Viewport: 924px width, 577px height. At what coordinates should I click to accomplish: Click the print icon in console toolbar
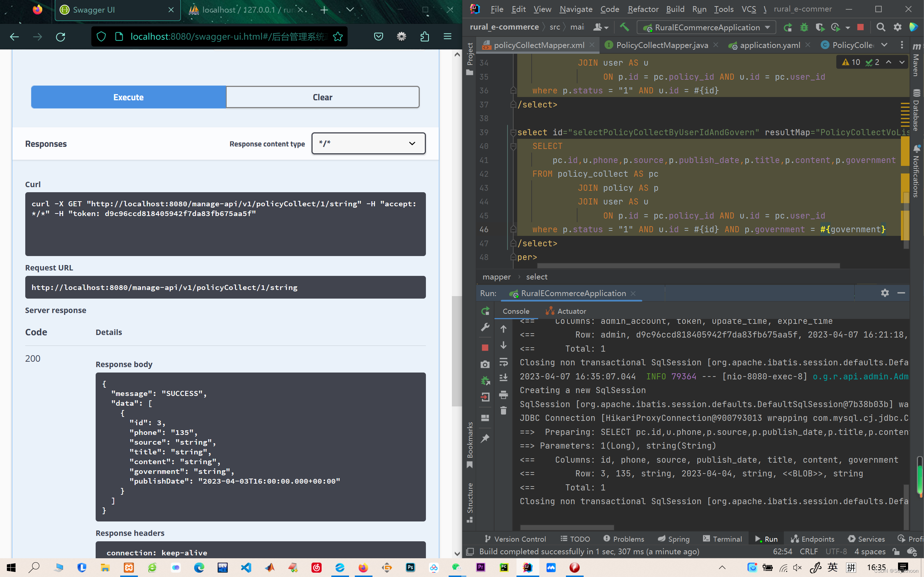[x=503, y=395]
